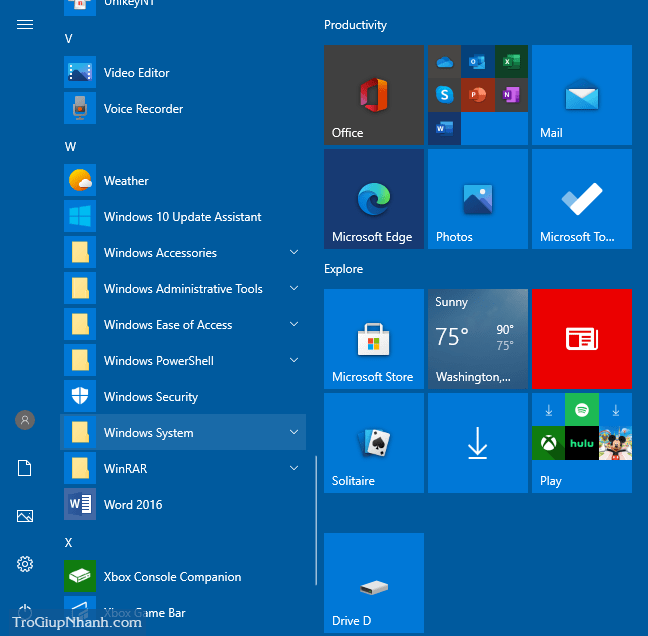The height and width of the screenshot is (636, 648).
Task: Launch the Solitaire tile
Action: click(373, 443)
